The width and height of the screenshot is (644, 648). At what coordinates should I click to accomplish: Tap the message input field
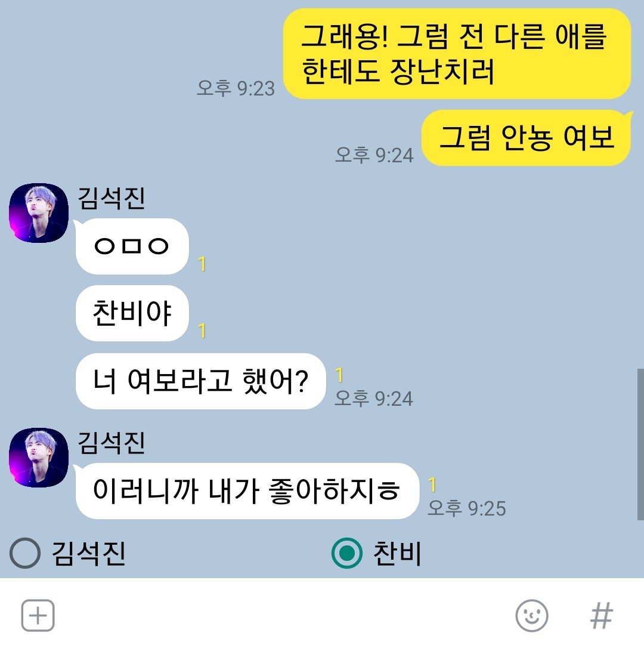click(285, 615)
